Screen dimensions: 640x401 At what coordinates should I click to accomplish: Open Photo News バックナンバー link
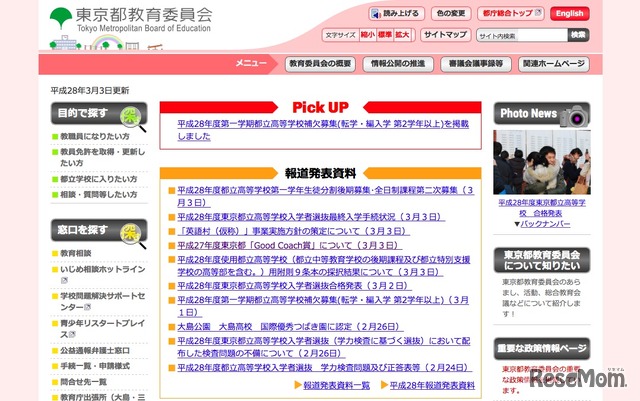[x=545, y=224]
